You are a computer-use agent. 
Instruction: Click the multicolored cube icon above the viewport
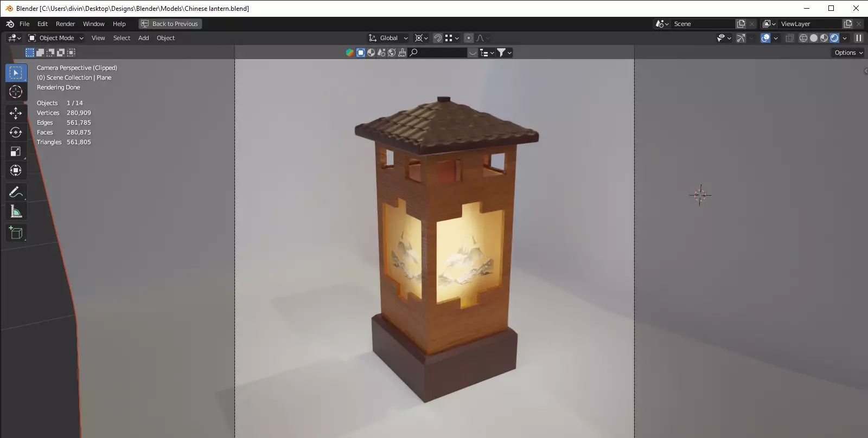click(350, 53)
